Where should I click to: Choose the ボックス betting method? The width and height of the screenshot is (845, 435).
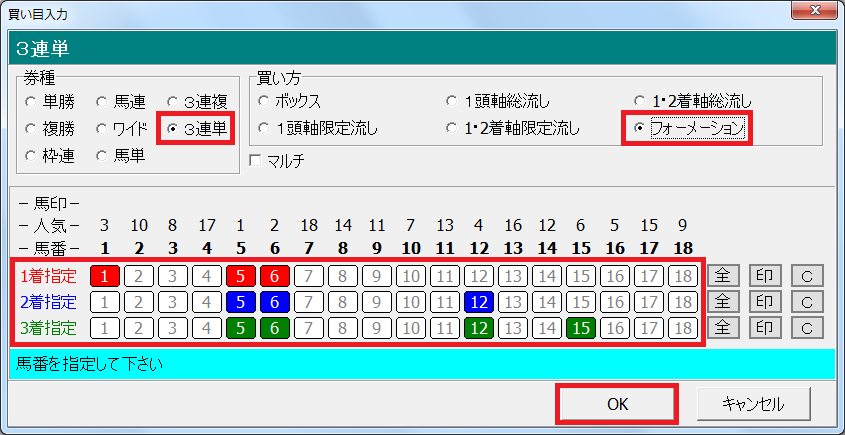[x=263, y=101]
